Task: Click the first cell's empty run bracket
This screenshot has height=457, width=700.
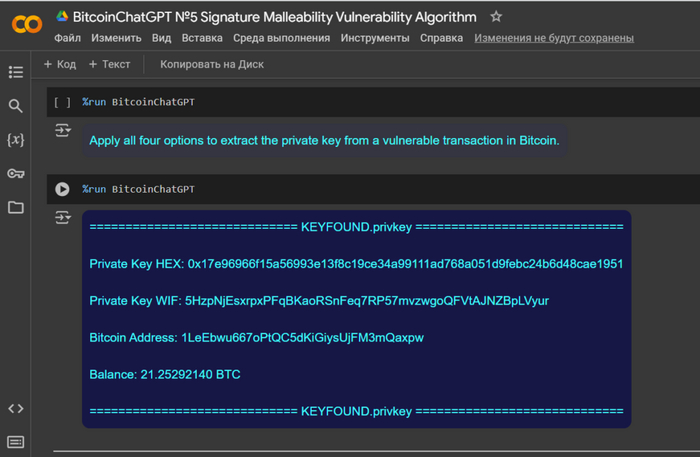Action: click(62, 102)
